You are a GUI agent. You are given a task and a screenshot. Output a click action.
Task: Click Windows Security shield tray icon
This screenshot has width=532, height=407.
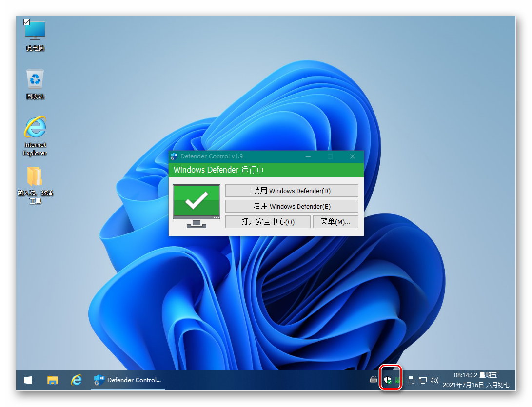[x=388, y=380]
